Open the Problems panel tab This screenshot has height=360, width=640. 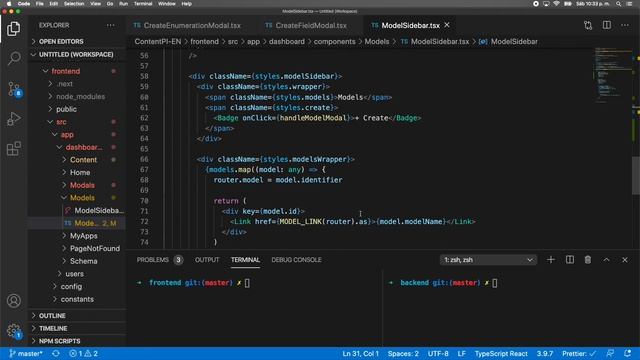click(x=159, y=260)
